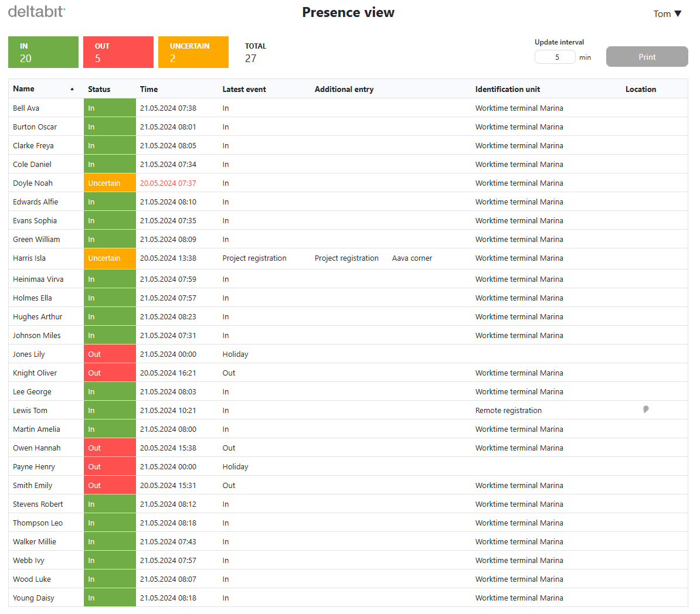The image size is (700, 614).
Task: Select the name Lee George
Action: click(32, 391)
